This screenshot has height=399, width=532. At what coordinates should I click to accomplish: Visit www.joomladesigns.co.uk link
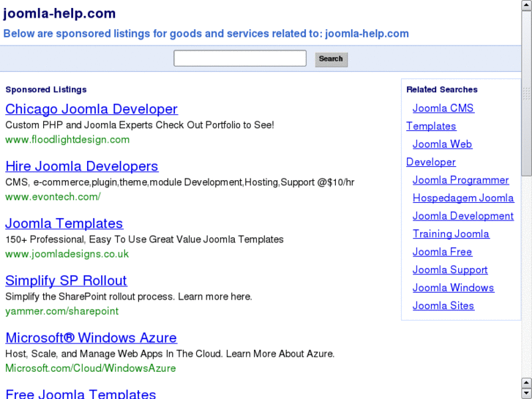pyautogui.click(x=67, y=254)
